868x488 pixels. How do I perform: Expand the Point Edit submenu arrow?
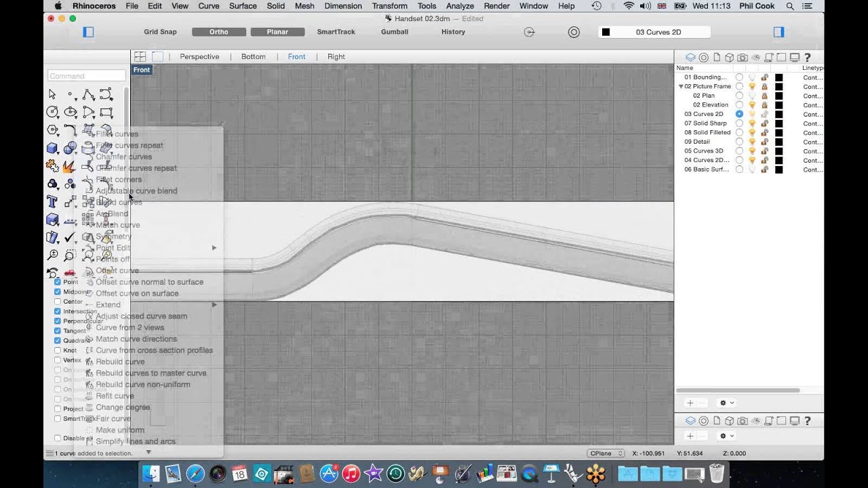[x=214, y=248]
